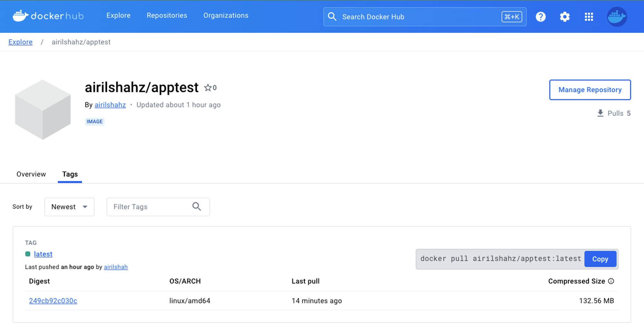Image resolution: width=644 pixels, height=332 pixels.
Task: Click the Updated about 1 hour ago text
Action: point(178,105)
